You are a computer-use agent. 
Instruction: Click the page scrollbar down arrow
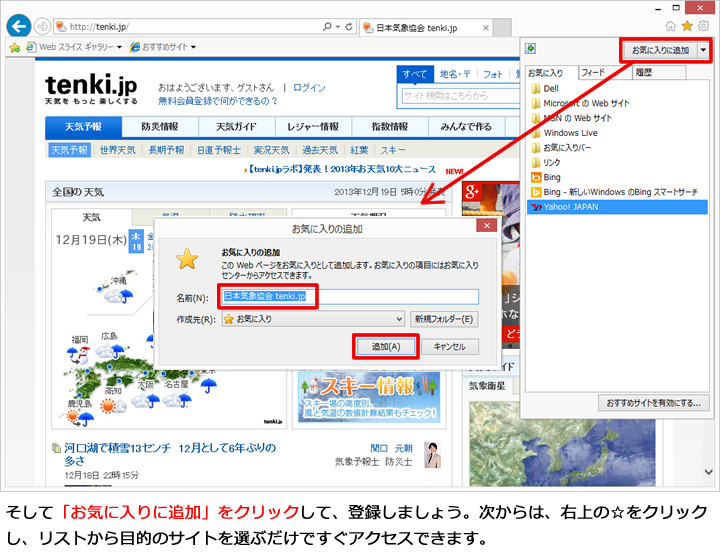pos(709,472)
